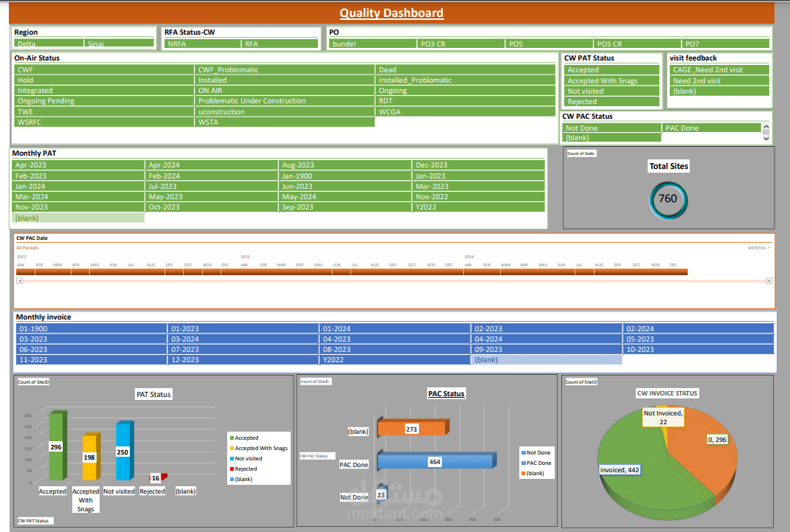Viewport: 790px width, 532px height.
Task: Filter by Accepted With Snags in CW PAT Status slicer
Action: tap(613, 80)
